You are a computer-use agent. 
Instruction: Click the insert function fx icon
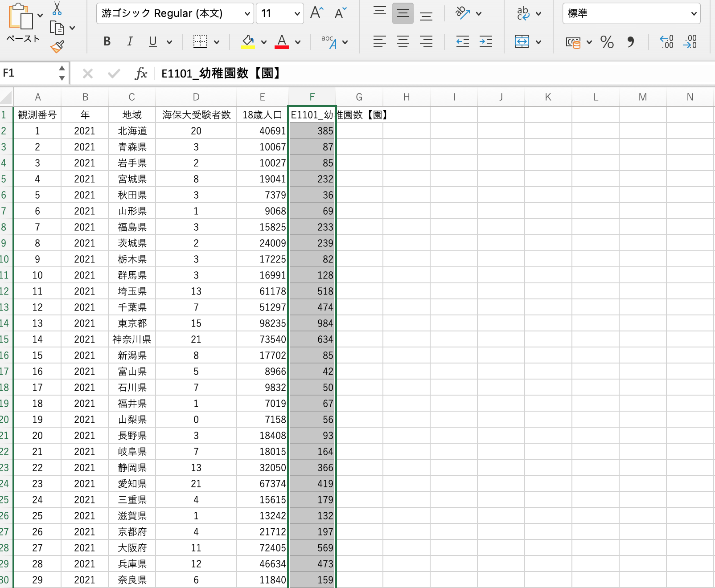(141, 73)
